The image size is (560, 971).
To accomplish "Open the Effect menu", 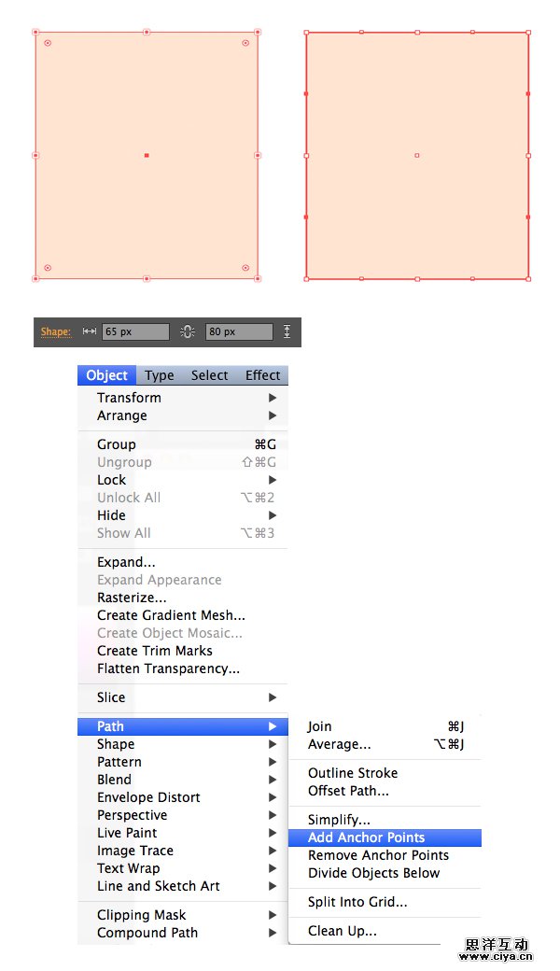I will tap(262, 375).
